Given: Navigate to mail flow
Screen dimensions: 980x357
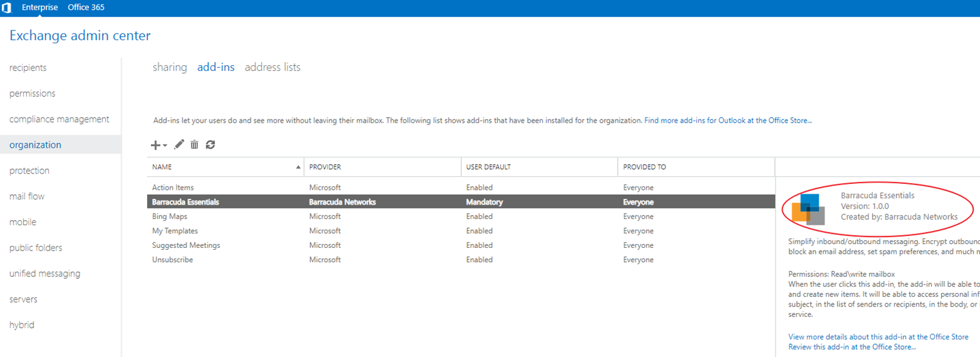Looking at the screenshot, I should (x=27, y=196).
